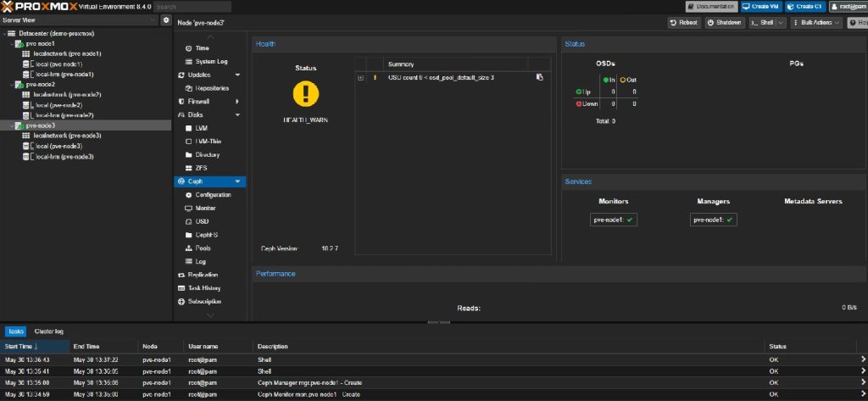Expand the Firewall submenu arrow
The width and height of the screenshot is (868, 401).
237,102
